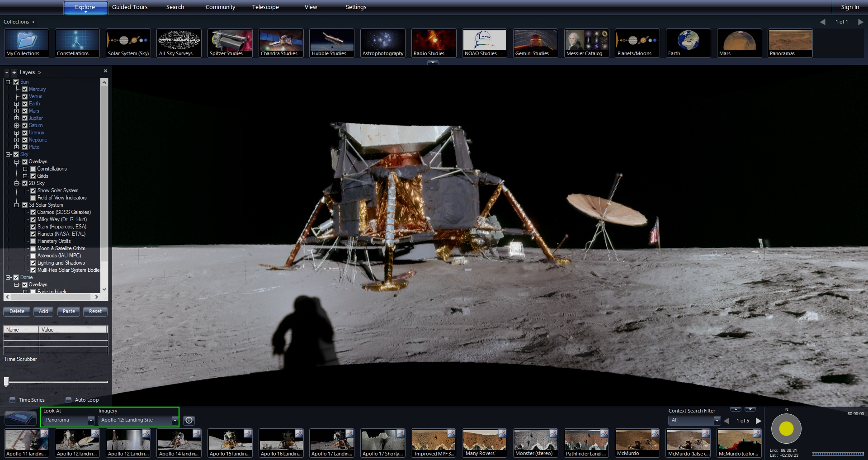Open the Astrophotography collection

click(x=383, y=43)
